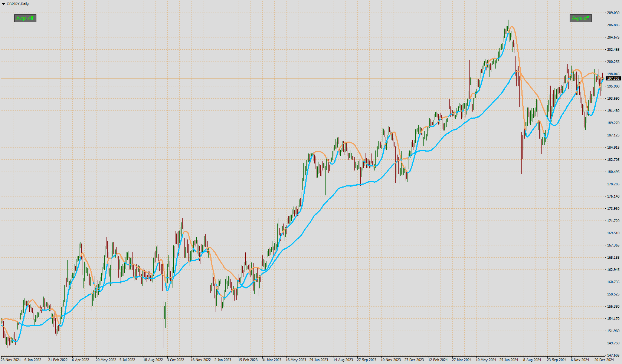Select the 171.720 price axis value
The image size is (622, 364).
[613, 221]
